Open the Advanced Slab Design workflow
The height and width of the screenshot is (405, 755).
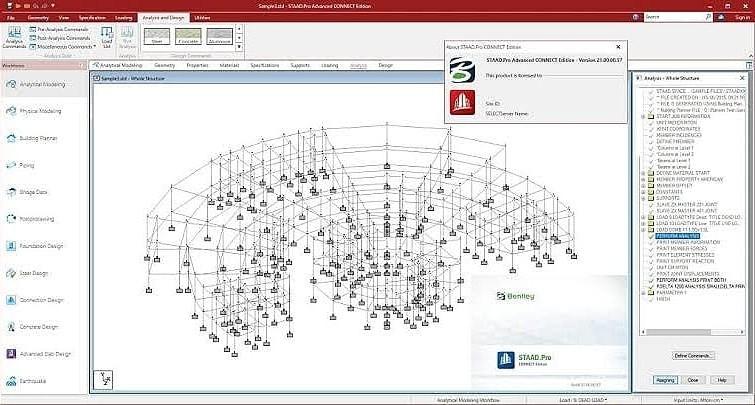39,354
